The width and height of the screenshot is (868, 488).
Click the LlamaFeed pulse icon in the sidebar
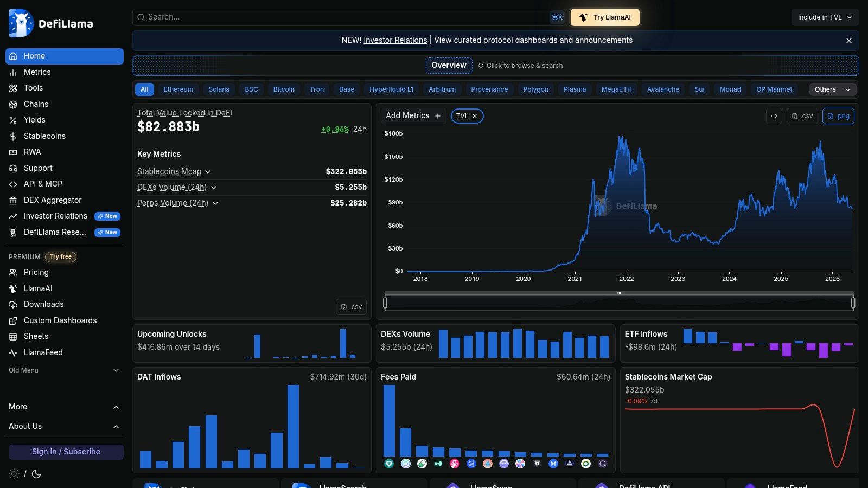coord(13,352)
